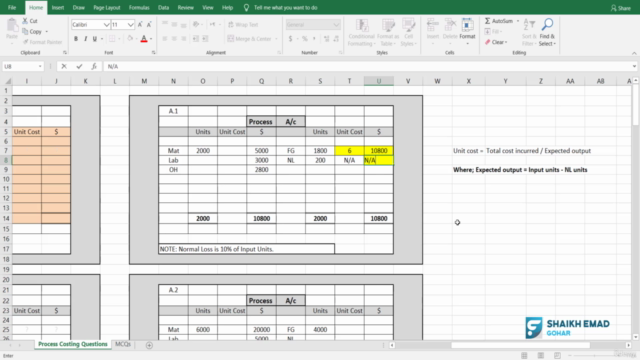Image resolution: width=640 pixels, height=360 pixels.
Task: Click the Share button
Action: pos(620,8)
